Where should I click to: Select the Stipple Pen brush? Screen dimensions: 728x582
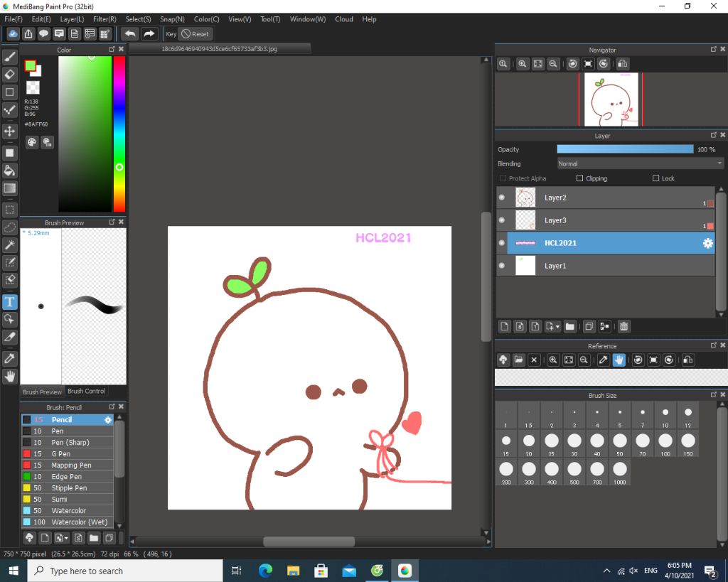pos(68,487)
